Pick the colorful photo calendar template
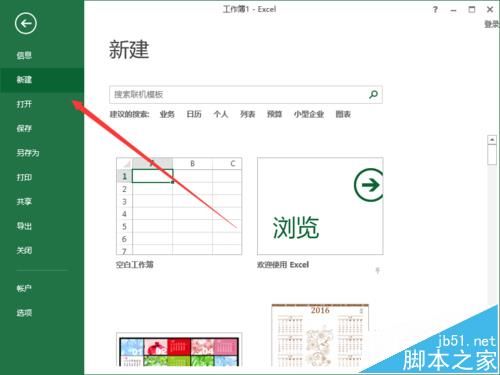 (x=179, y=350)
